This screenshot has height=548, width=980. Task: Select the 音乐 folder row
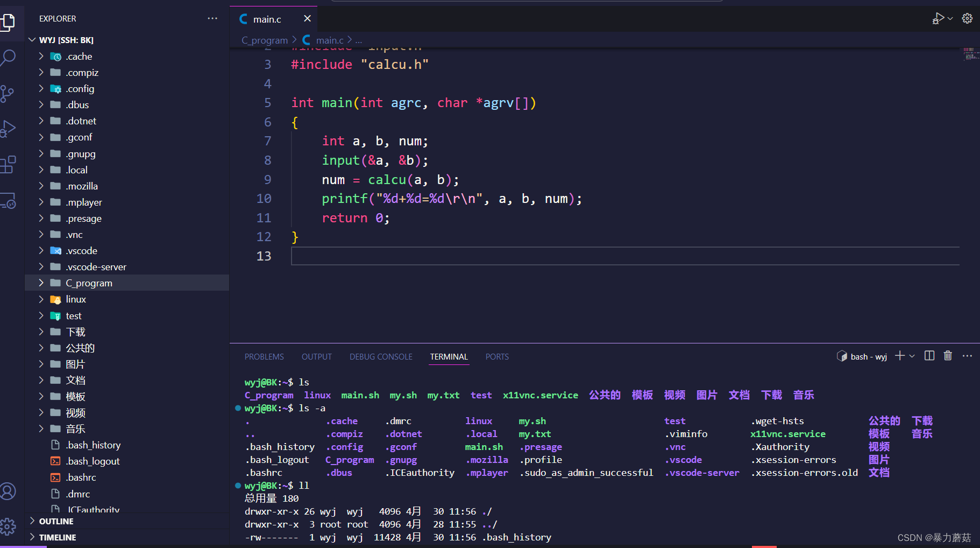pyautogui.click(x=127, y=428)
